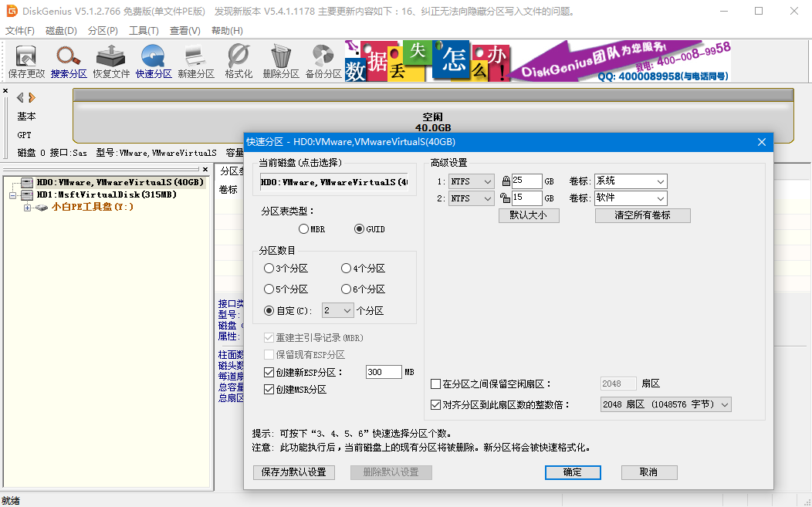Expand the sector alignment 2048 扇区 dropdown

(x=665, y=404)
